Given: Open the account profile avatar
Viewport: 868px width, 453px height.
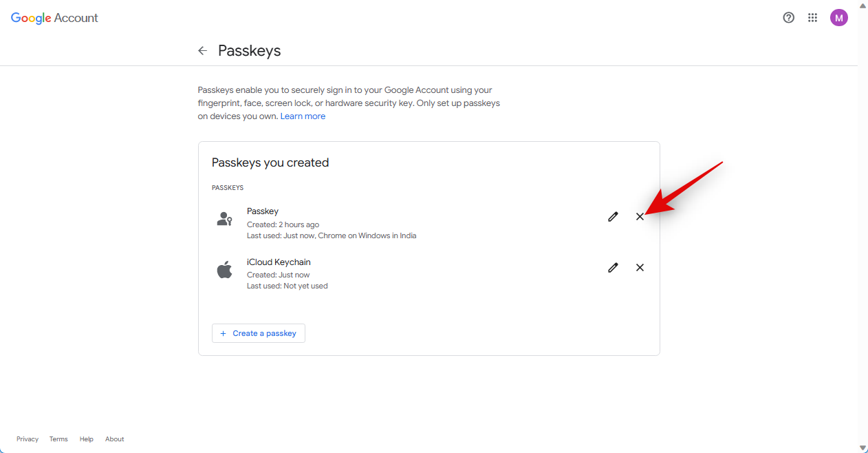Looking at the screenshot, I should [x=838, y=18].
